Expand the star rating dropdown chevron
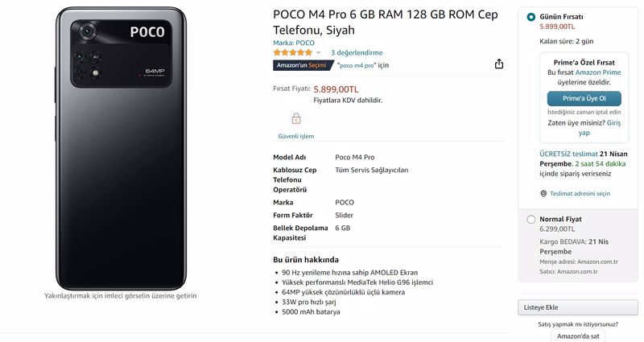This screenshot has height=342, width=644. click(x=318, y=52)
